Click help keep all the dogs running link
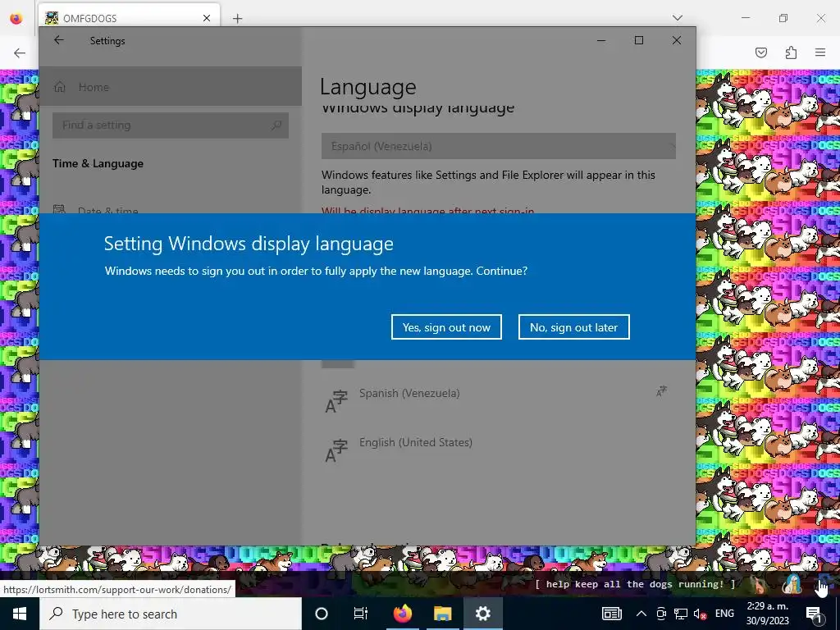 pyautogui.click(x=636, y=584)
